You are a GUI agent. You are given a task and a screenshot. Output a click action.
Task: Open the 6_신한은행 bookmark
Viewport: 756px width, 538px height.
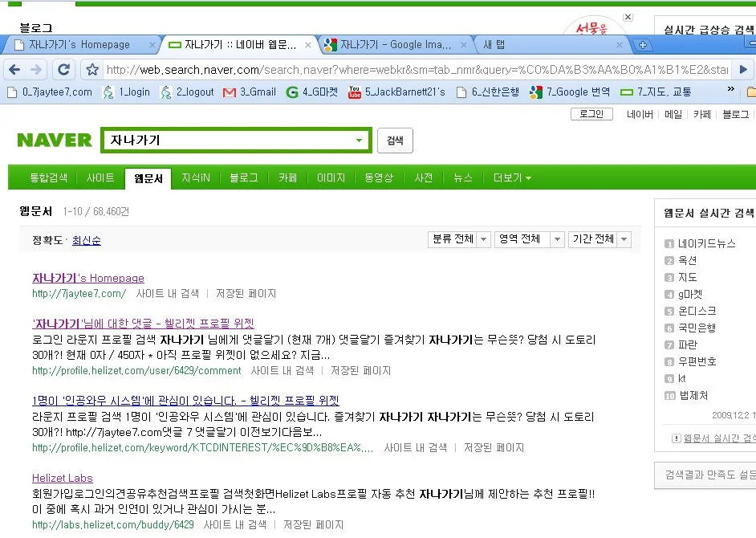pos(487,92)
